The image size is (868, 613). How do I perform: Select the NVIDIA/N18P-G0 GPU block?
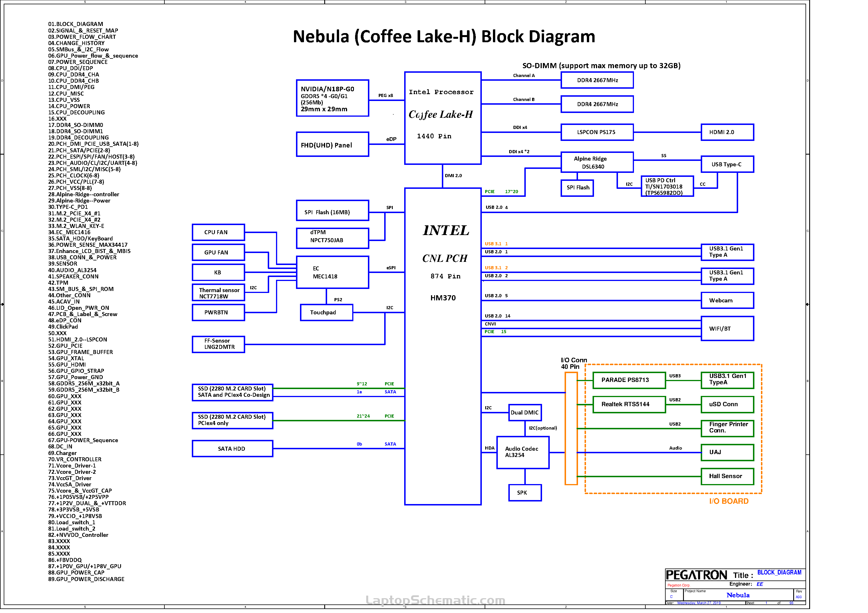pyautogui.click(x=333, y=98)
